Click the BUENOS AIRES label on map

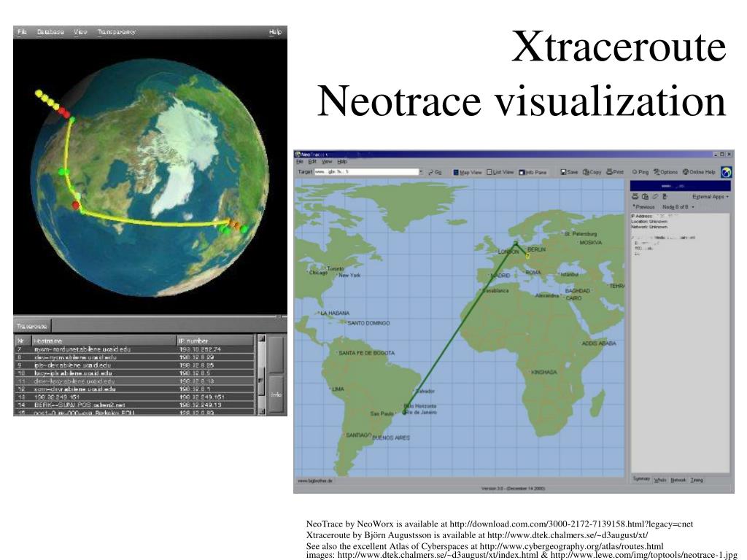(391, 437)
